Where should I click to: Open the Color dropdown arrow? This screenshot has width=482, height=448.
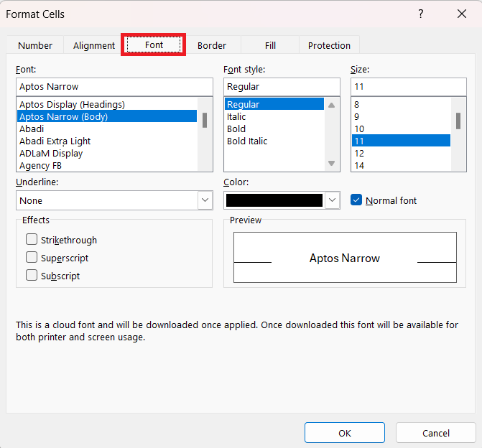point(332,200)
